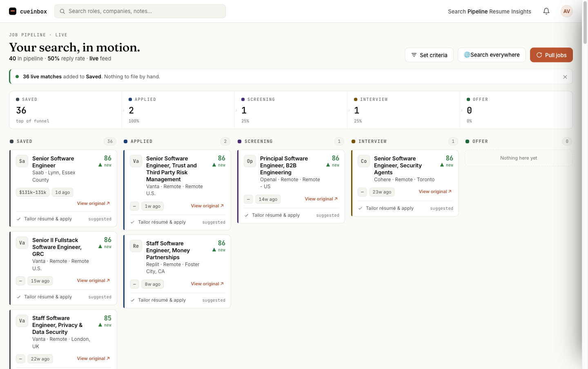Click the score 85 on Privacy & Data Security card
The height and width of the screenshot is (369, 588).
107,318
